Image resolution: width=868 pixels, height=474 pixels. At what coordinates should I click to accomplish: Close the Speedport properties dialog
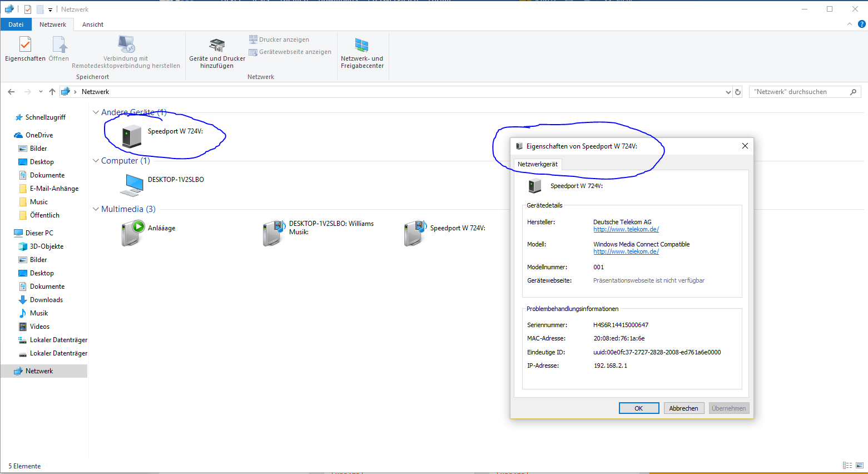(x=745, y=146)
